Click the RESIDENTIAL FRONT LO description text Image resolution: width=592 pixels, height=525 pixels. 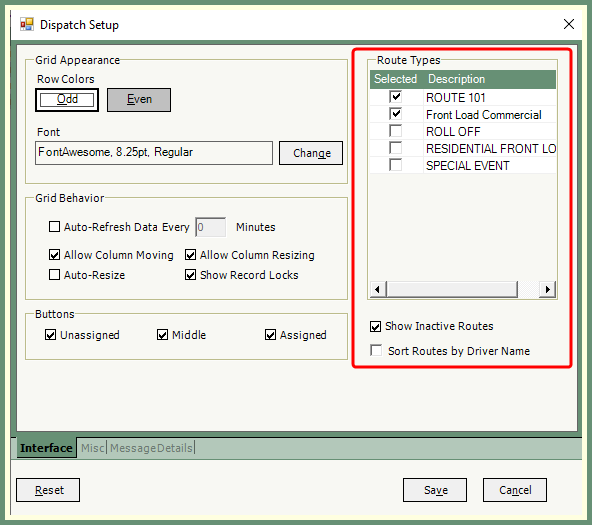491,149
